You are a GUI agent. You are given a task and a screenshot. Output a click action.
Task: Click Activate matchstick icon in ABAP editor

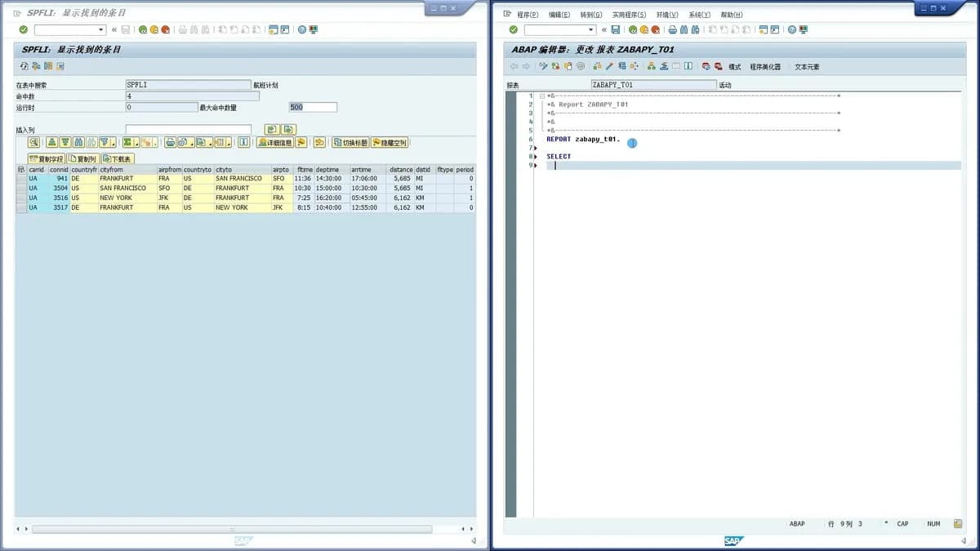coord(609,66)
